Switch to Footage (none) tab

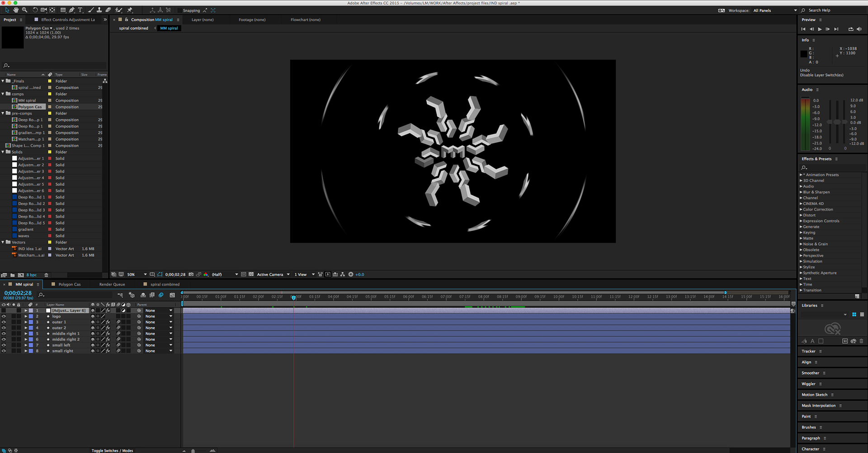pyautogui.click(x=252, y=20)
